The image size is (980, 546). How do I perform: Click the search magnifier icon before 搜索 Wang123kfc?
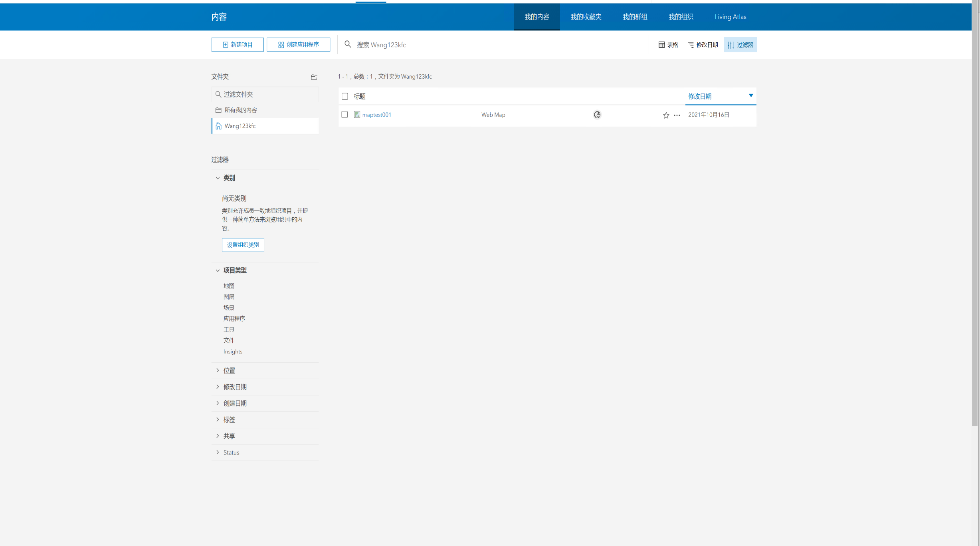point(348,44)
